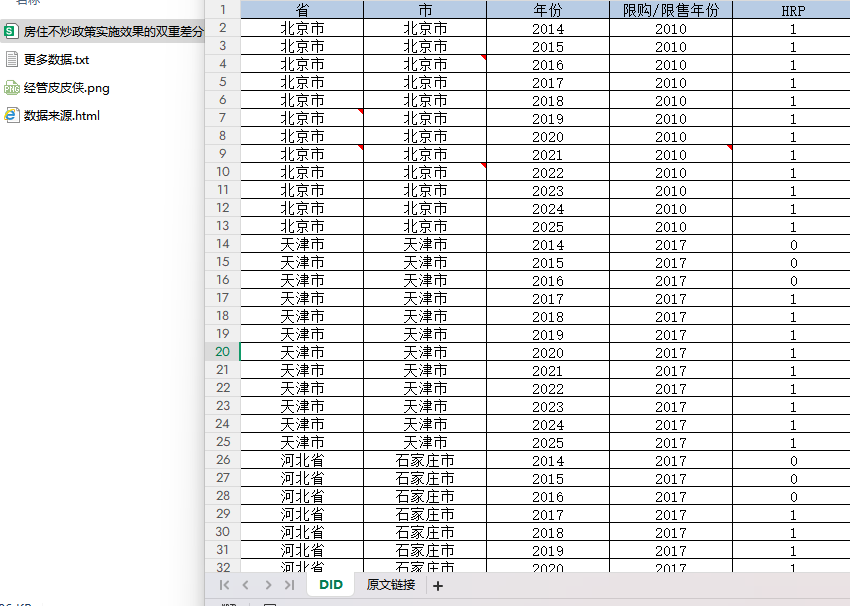This screenshot has height=606, width=850.
Task: Select row header number 26
Action: [x=223, y=460]
